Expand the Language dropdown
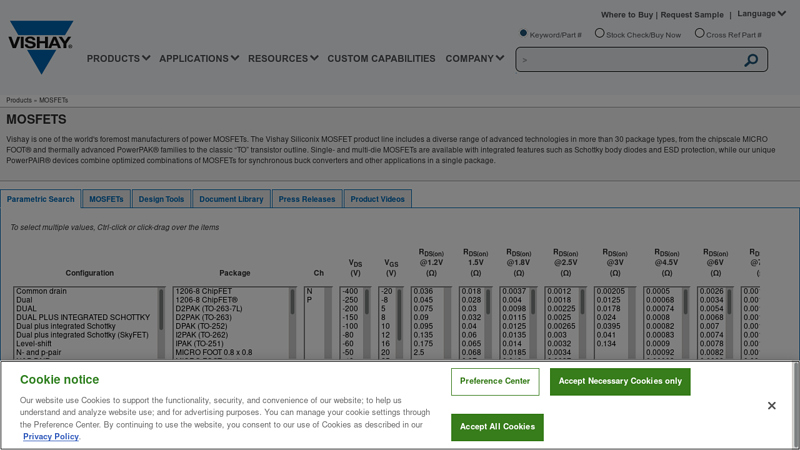Image resolution: width=800 pixels, height=450 pixels. 761,14
